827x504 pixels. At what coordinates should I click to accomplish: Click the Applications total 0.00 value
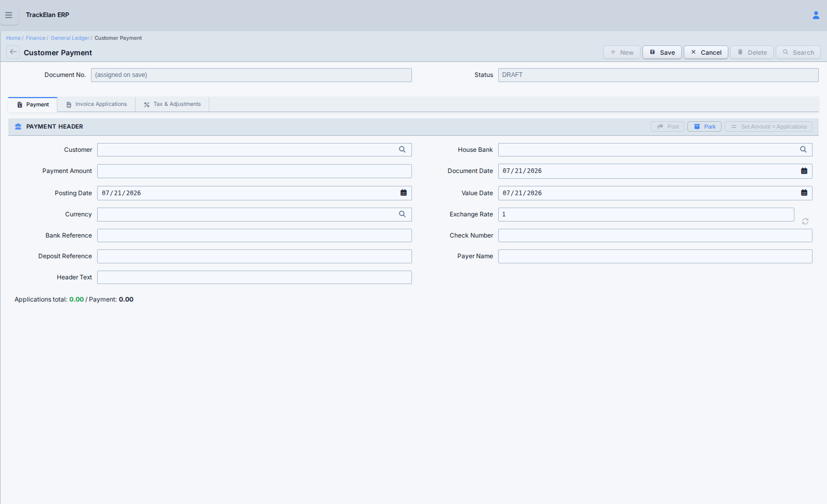pyautogui.click(x=76, y=300)
